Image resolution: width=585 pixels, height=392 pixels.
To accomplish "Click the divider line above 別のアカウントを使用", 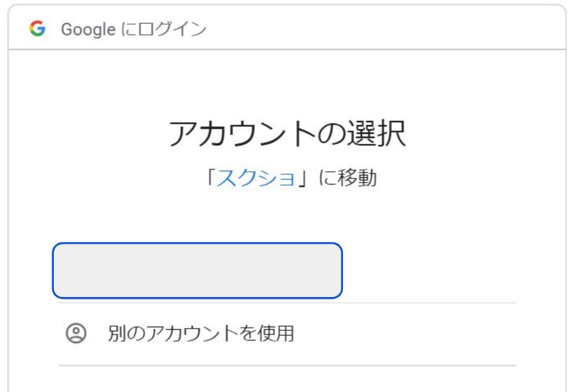I will 287,303.
